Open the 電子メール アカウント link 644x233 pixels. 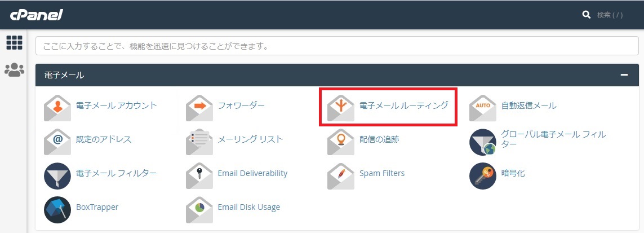[117, 105]
